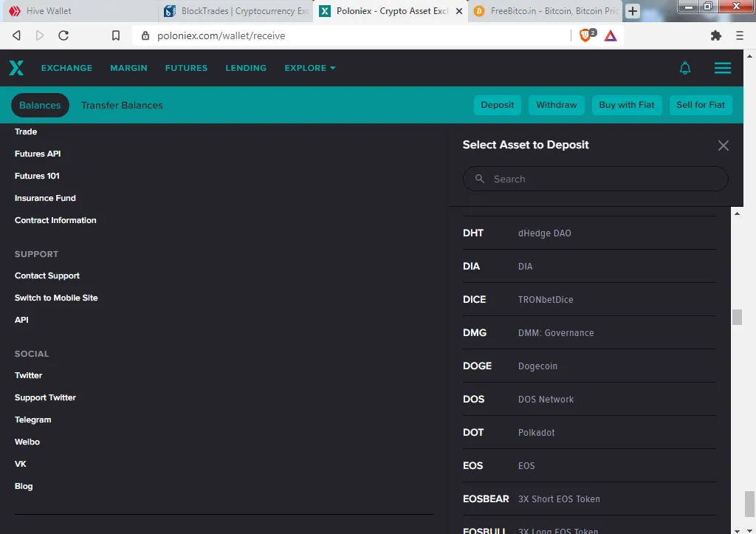756x534 pixels.
Task: Open the Trade link
Action: tap(26, 131)
